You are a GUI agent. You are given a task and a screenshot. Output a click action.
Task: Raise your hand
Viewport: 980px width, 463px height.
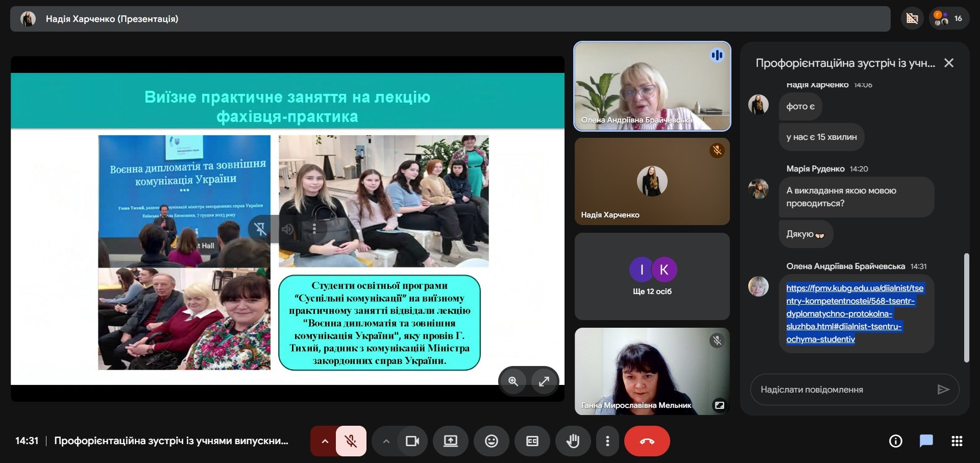573,441
